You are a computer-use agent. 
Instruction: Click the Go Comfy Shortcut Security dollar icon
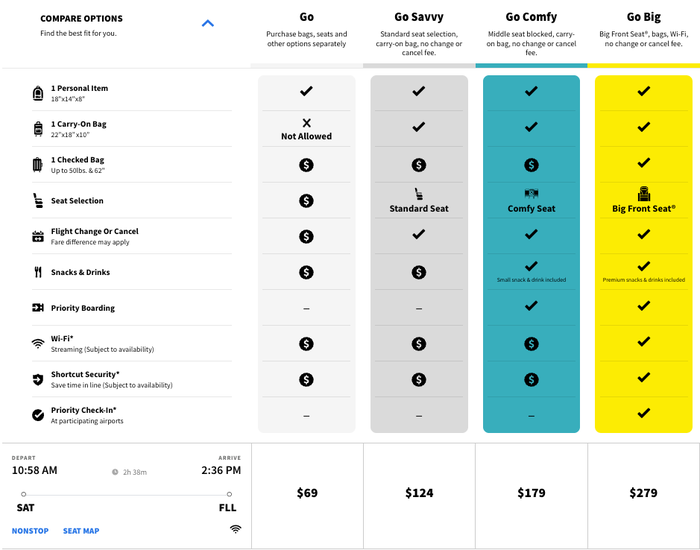pos(531,379)
